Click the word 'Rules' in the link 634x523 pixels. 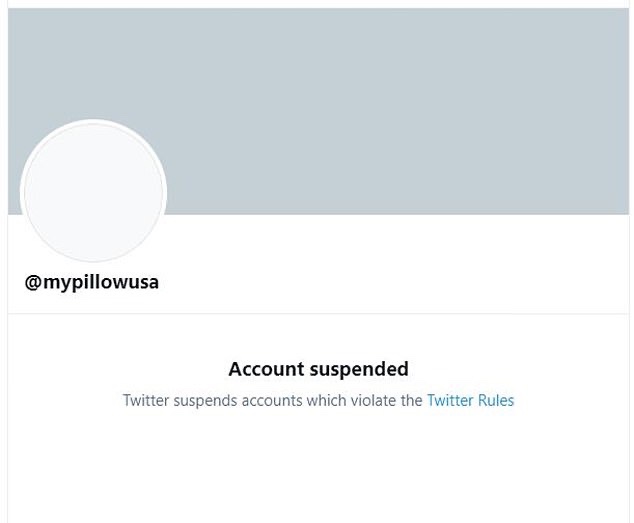pos(495,401)
